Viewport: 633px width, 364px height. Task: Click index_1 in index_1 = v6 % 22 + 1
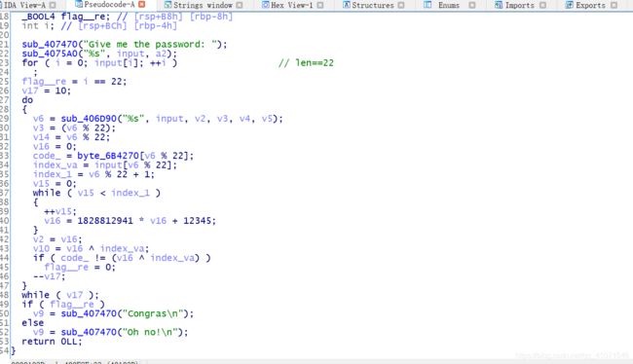point(52,174)
